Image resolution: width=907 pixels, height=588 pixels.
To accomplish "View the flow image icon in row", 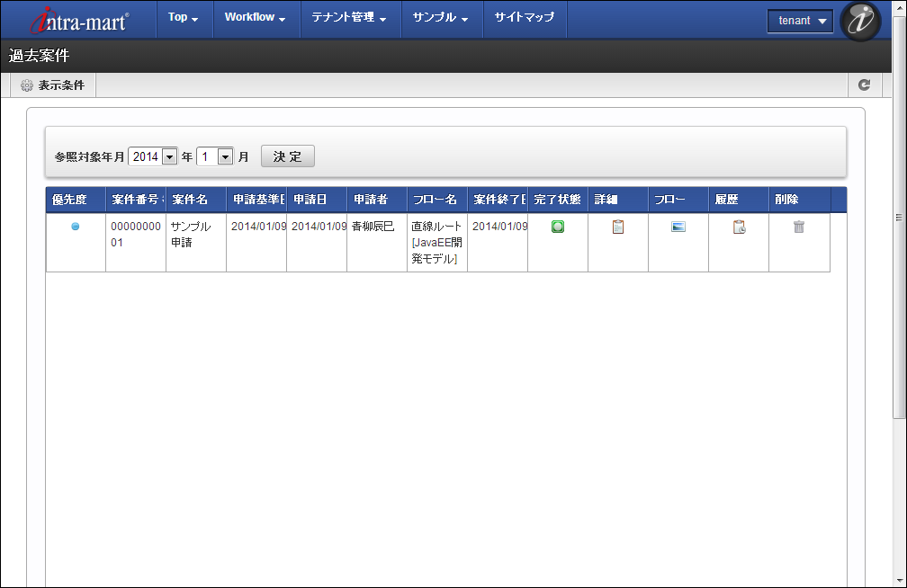I will (678, 227).
